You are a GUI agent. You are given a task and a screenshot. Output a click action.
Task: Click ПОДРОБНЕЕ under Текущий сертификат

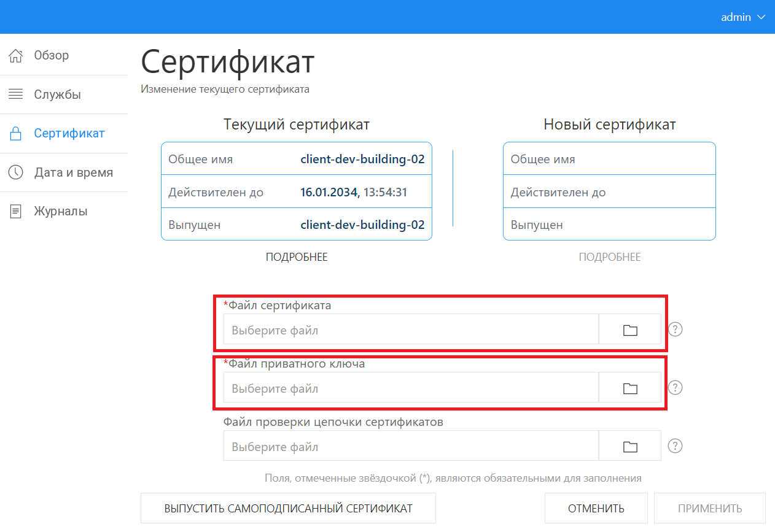(297, 257)
